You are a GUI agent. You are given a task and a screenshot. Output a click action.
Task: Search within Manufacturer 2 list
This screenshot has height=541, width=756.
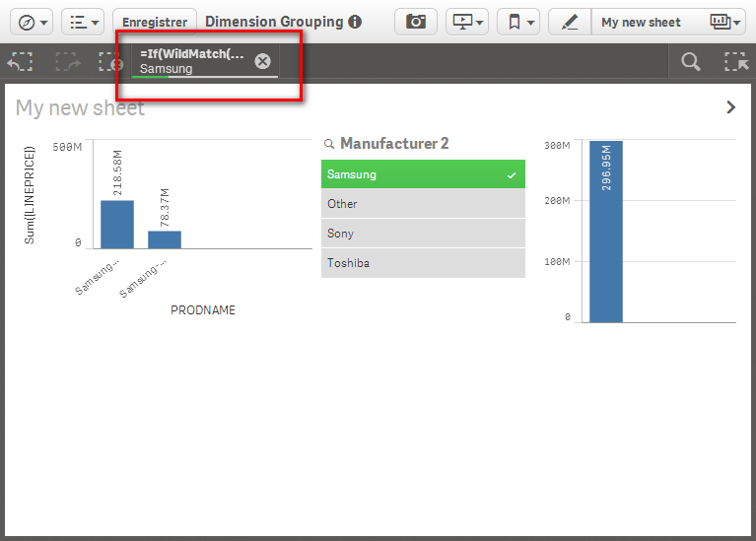point(329,144)
